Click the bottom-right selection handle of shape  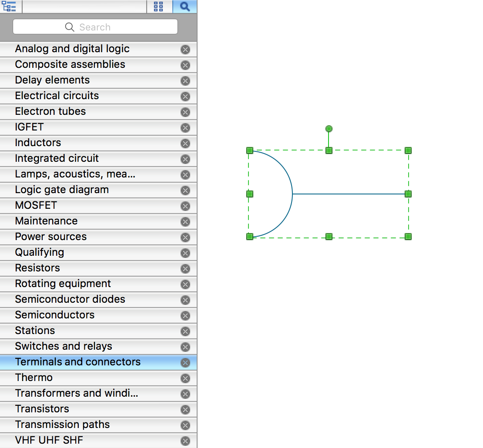coord(408,237)
